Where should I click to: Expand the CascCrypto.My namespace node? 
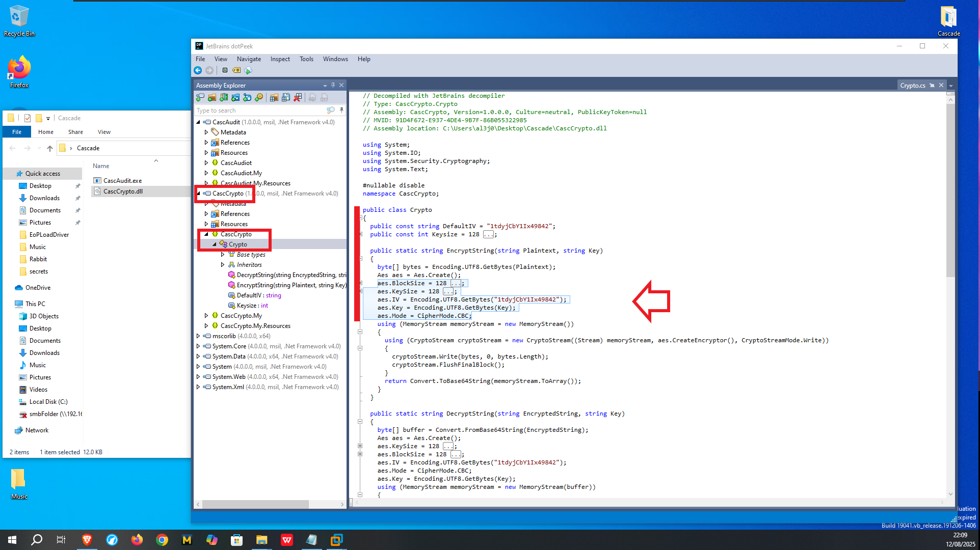(206, 316)
